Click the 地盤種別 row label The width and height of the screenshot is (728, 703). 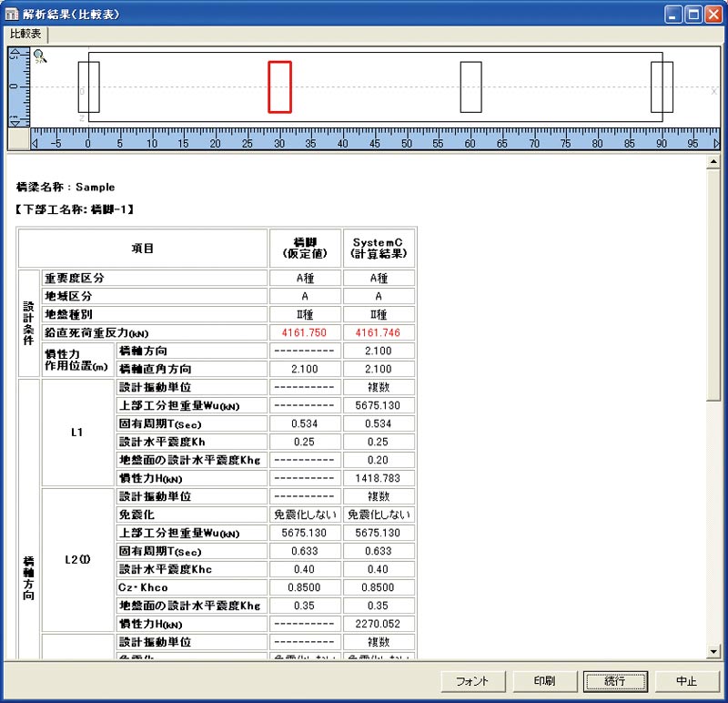[154, 314]
